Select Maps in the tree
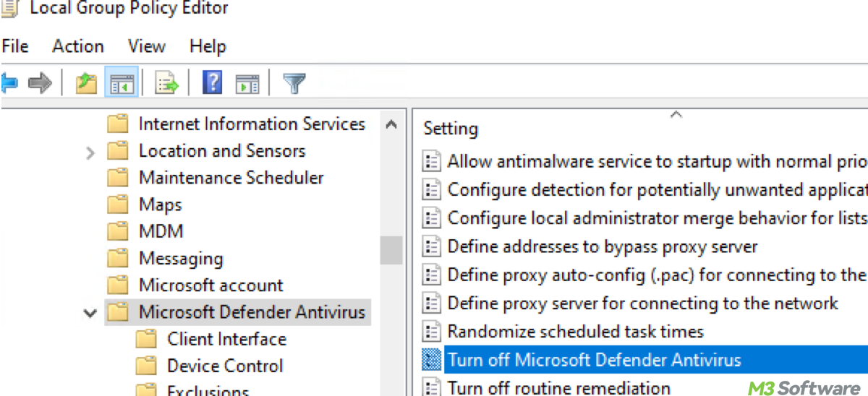Screen dimensions: 868x396 click(x=160, y=205)
